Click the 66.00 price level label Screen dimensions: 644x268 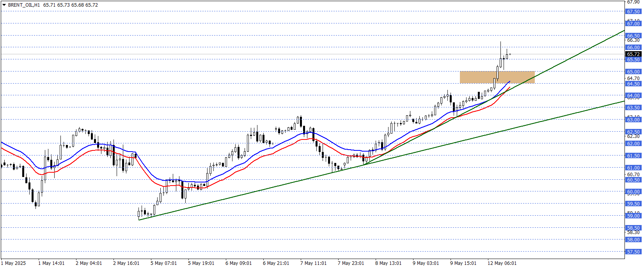click(x=633, y=48)
